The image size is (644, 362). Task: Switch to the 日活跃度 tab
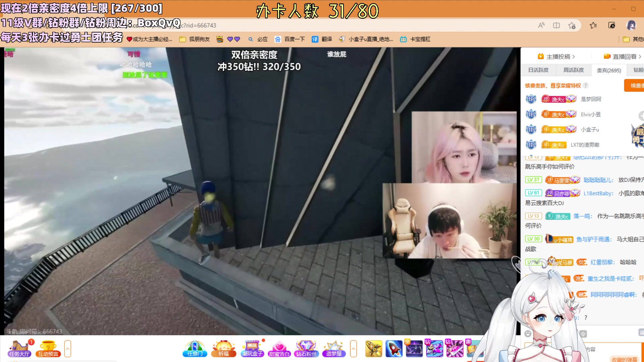tap(538, 70)
